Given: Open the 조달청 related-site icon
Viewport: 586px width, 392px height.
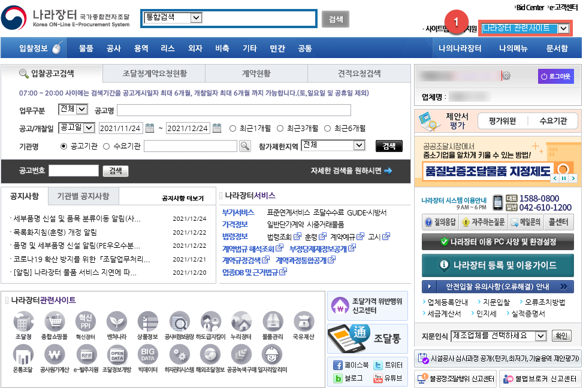Looking at the screenshot, I should point(23,321).
